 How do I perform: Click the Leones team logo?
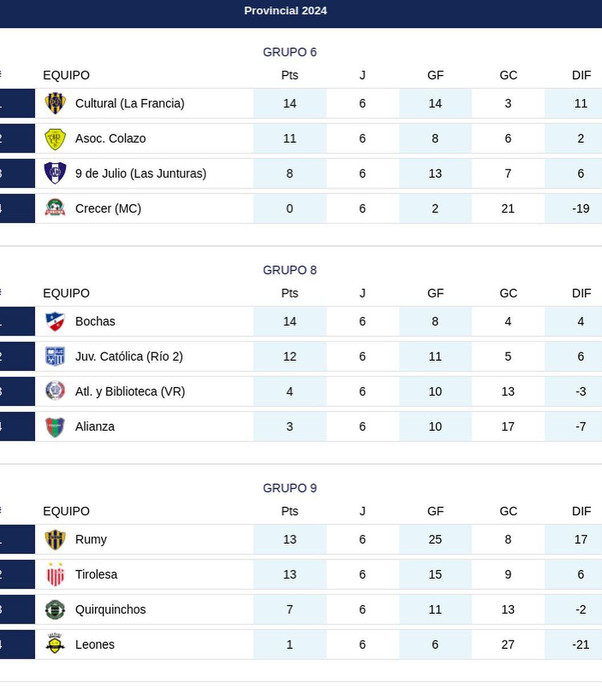[x=55, y=644]
